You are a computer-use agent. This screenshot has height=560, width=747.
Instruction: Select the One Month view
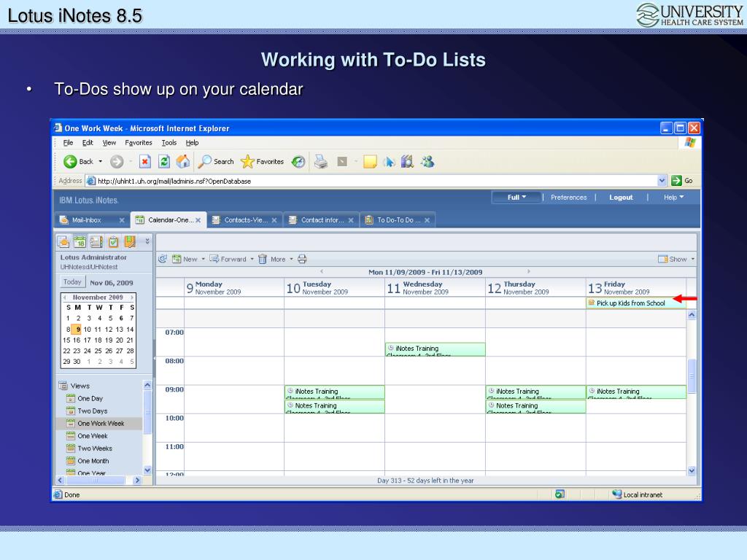[x=93, y=461]
